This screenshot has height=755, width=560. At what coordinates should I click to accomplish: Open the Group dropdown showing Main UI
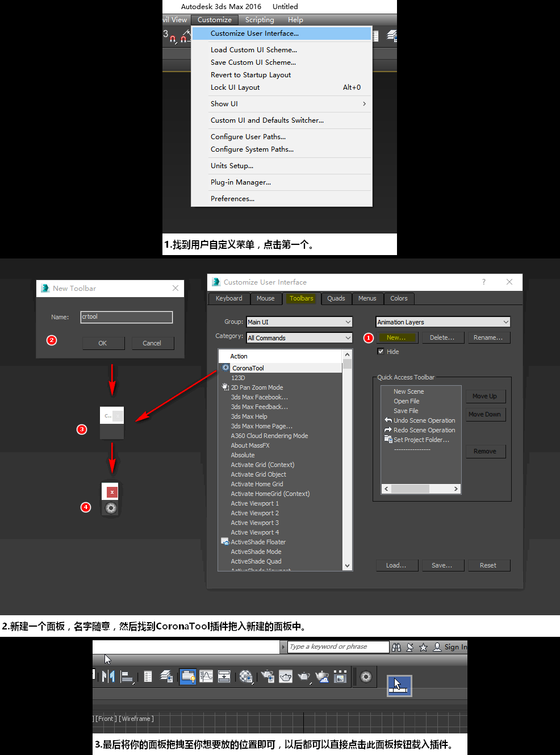299,322
